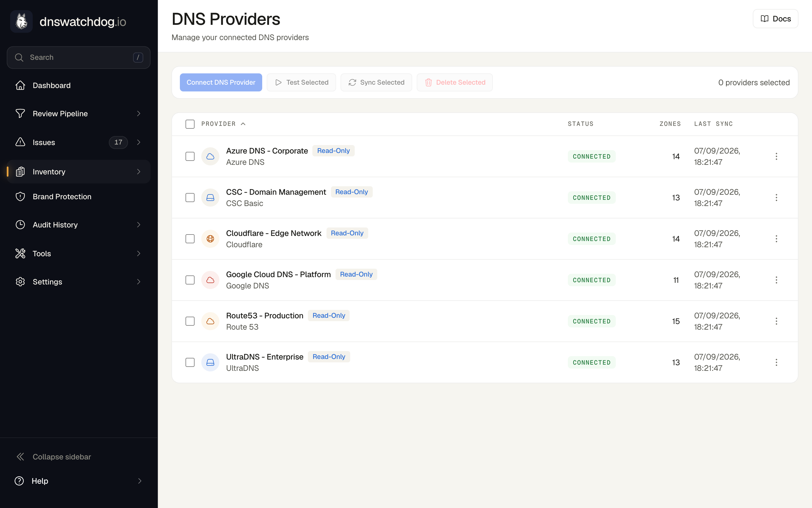Screen dimensions: 812x508
Task: Open the Azure DNS - Corporate row menu
Action: [776, 156]
